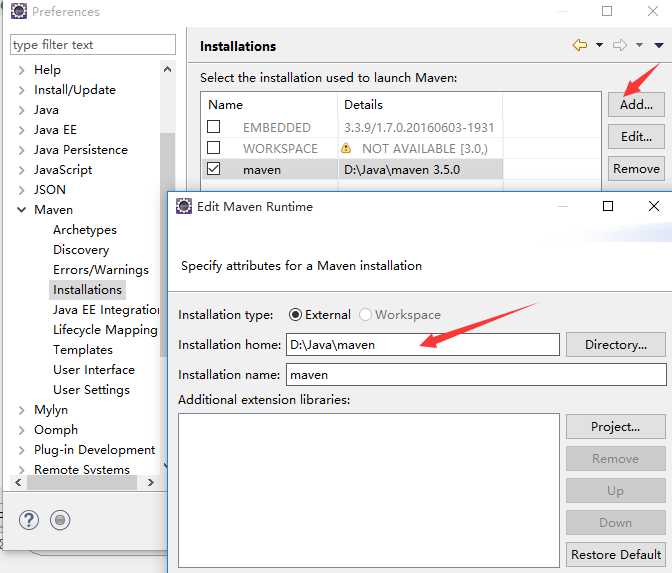Viewport: 672px width, 573px height.
Task: Select Installations under Maven
Action: (x=87, y=290)
